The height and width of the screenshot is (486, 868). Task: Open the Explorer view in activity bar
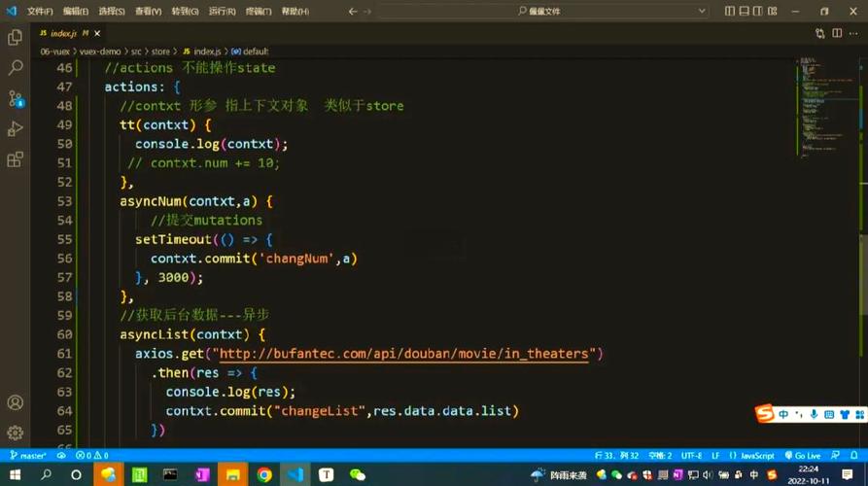[x=15, y=37]
